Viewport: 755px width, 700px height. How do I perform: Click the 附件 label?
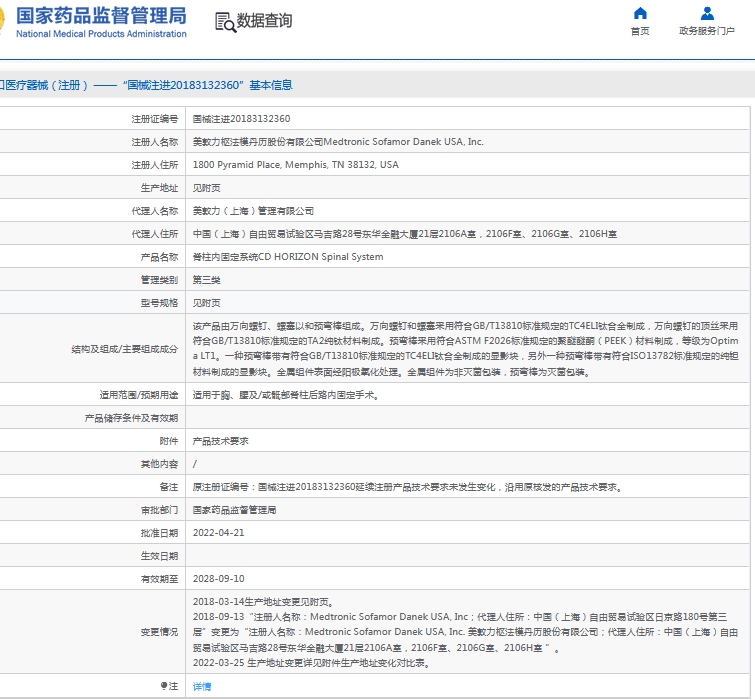point(169,441)
